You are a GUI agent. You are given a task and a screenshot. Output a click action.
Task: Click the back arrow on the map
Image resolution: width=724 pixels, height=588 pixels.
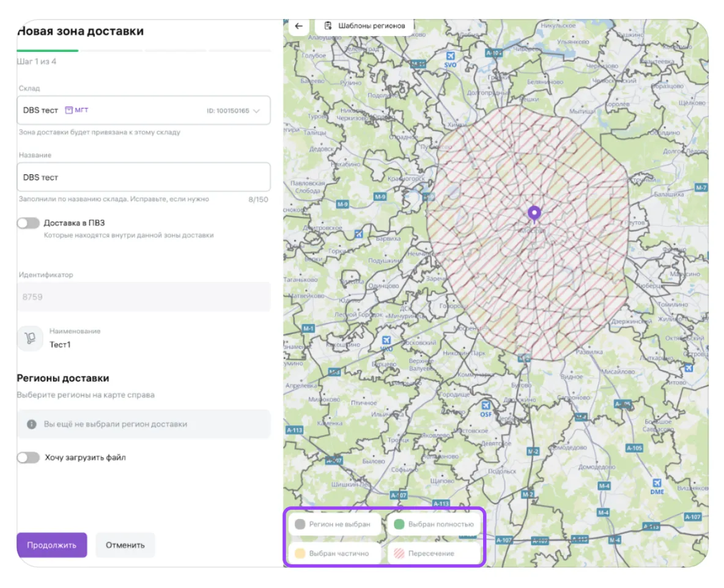click(x=298, y=26)
